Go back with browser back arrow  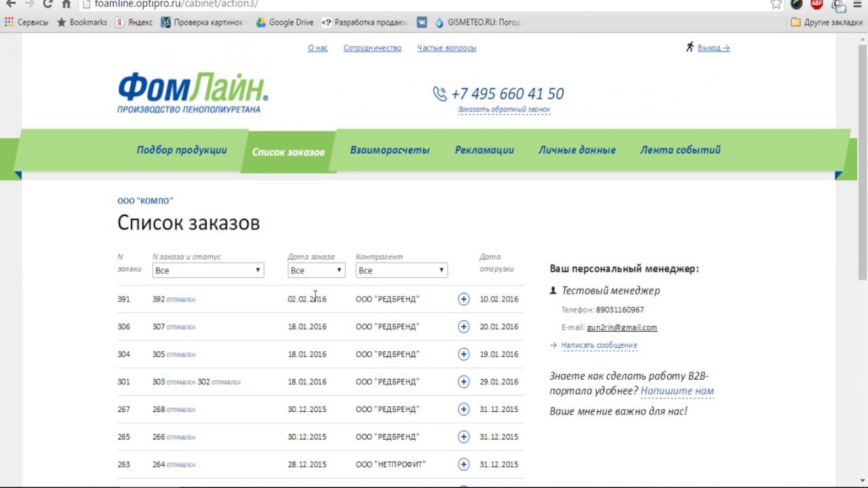11,4
